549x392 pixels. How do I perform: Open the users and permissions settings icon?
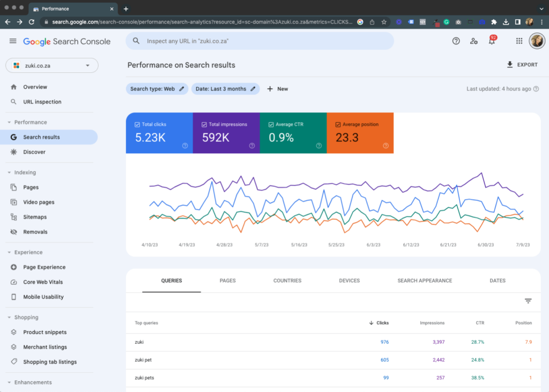pos(474,41)
